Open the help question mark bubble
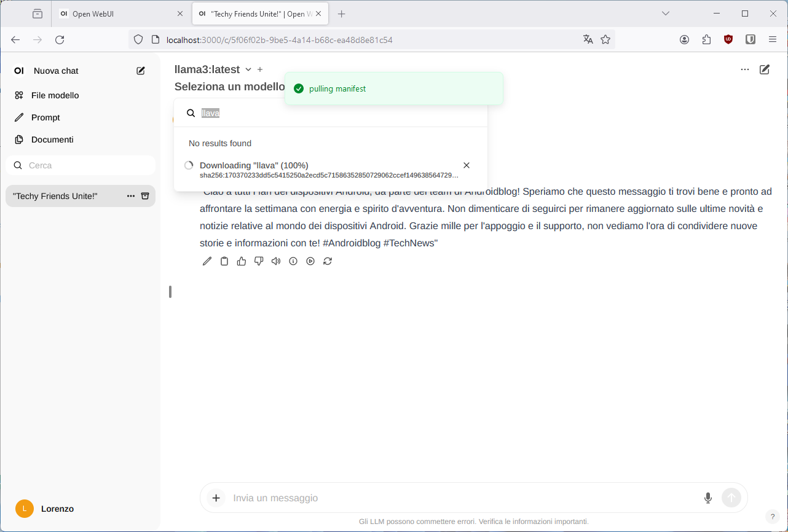 [772, 517]
